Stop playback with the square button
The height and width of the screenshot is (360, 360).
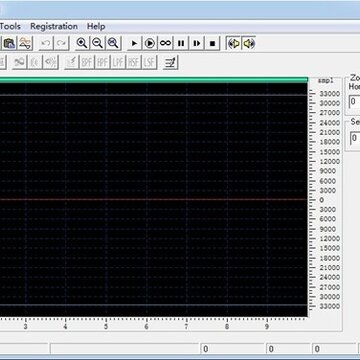coord(212,43)
